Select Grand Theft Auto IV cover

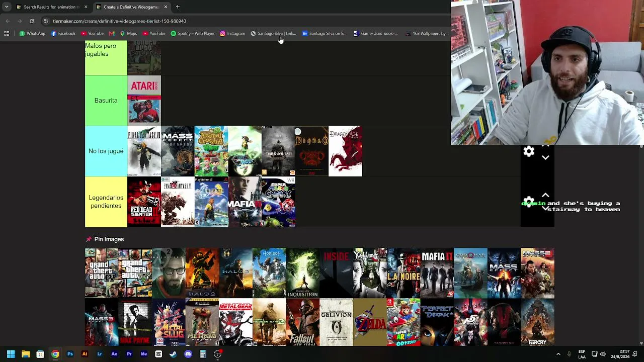(102, 273)
